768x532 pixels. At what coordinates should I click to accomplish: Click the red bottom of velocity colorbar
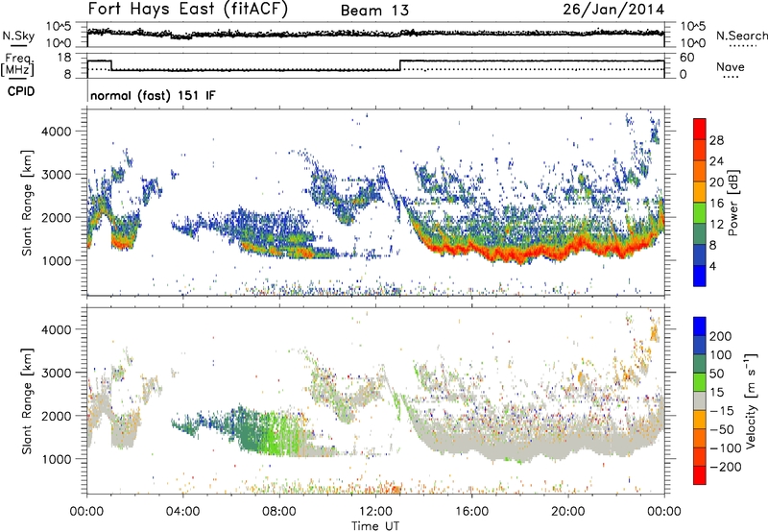click(700, 475)
